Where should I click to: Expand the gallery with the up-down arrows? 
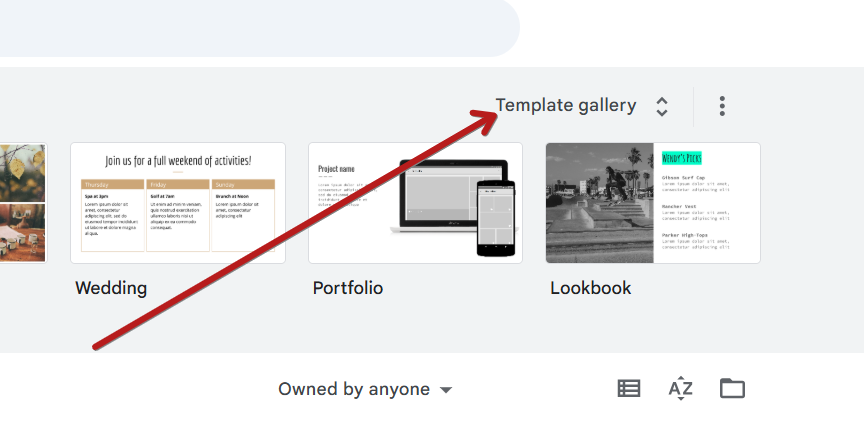662,107
